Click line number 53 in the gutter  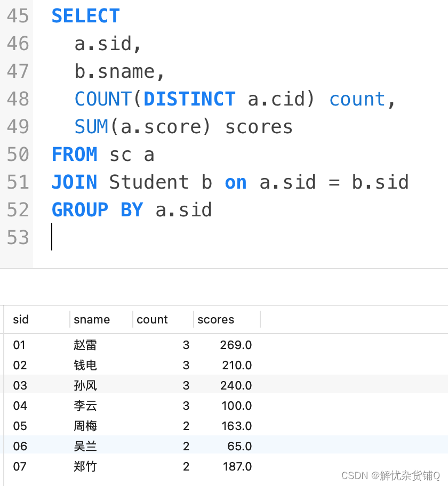click(18, 238)
